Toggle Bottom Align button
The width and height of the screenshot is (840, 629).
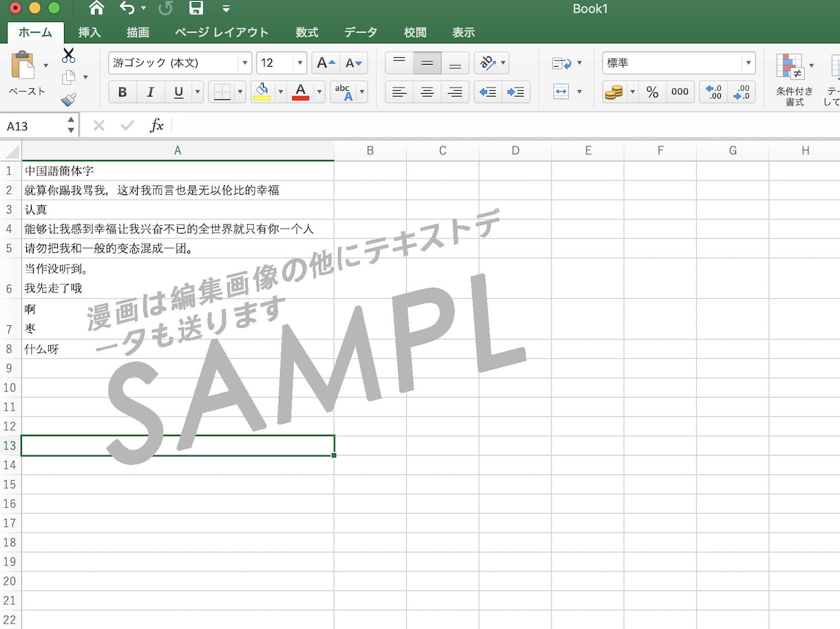[x=455, y=63]
